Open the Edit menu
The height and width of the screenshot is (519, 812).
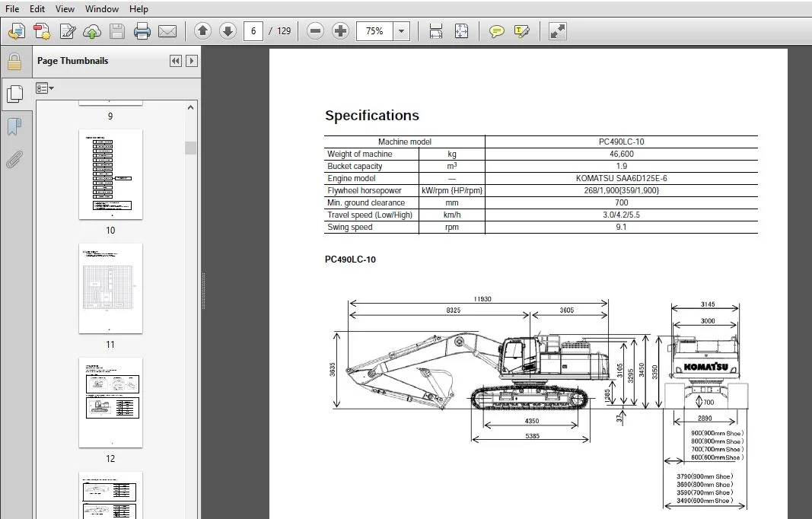click(37, 9)
